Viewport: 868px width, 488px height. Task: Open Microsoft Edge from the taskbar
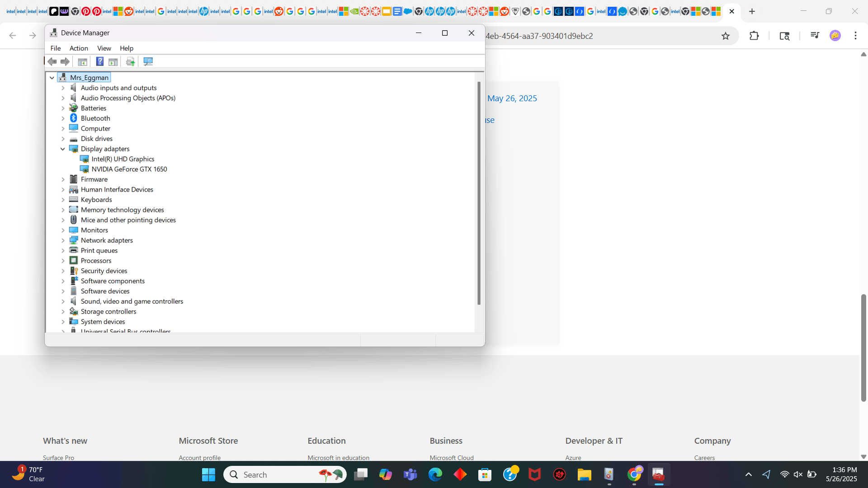pos(435,474)
